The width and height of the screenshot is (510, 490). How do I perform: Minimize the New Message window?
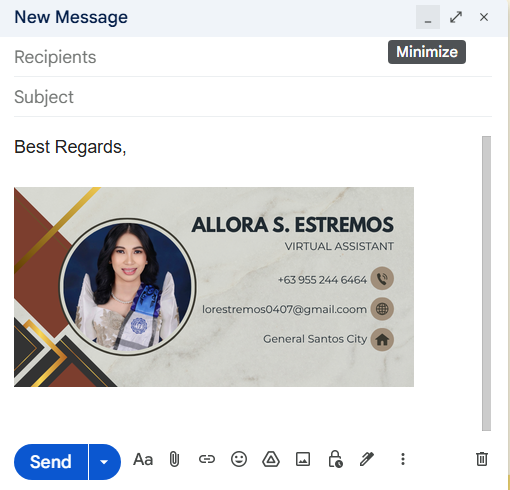(x=428, y=17)
